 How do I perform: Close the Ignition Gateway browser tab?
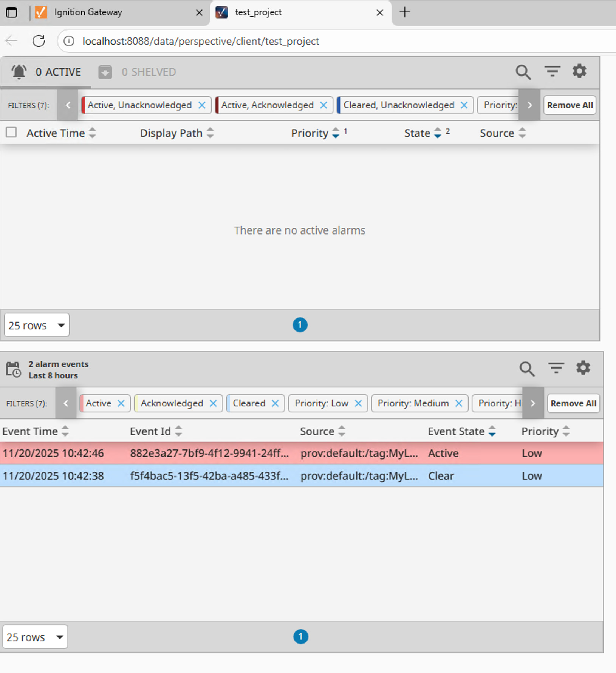pos(199,12)
